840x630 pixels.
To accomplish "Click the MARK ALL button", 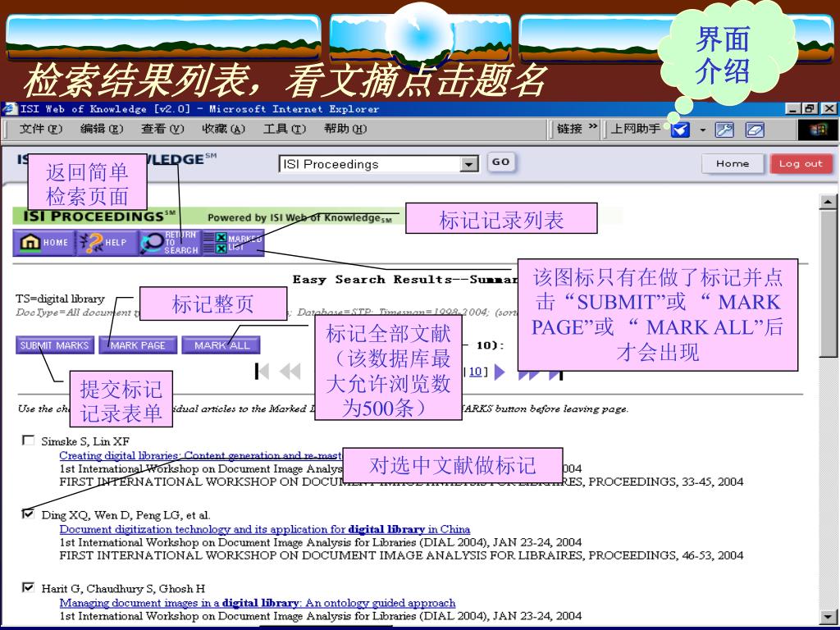I will [221, 345].
